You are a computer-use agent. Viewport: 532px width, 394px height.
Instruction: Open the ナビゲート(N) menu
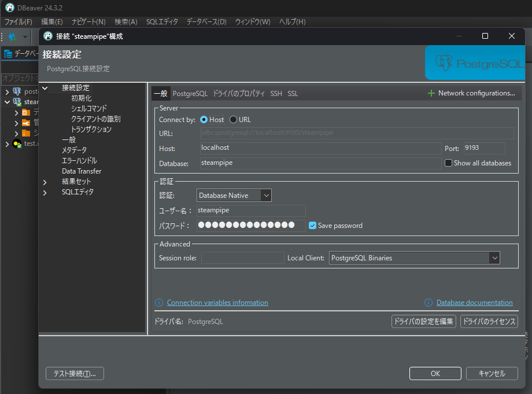click(88, 22)
